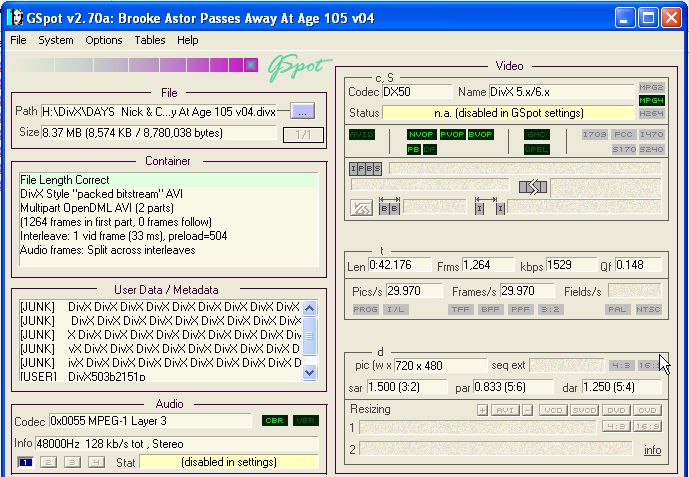Open the File menu

[18, 40]
